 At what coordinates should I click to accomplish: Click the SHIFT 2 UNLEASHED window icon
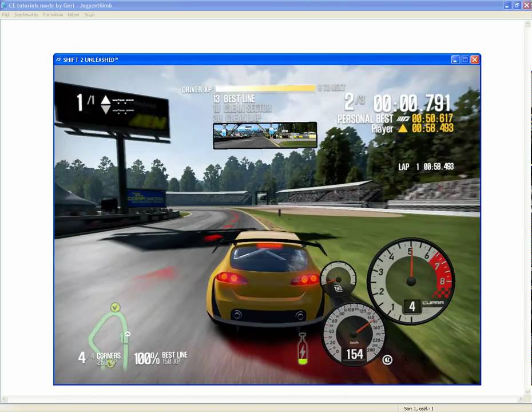pyautogui.click(x=58, y=60)
